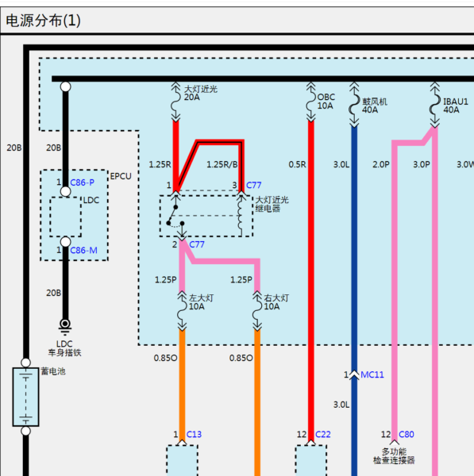Click the 多功能检查连接器 label
The image size is (474, 476).
pos(394,455)
